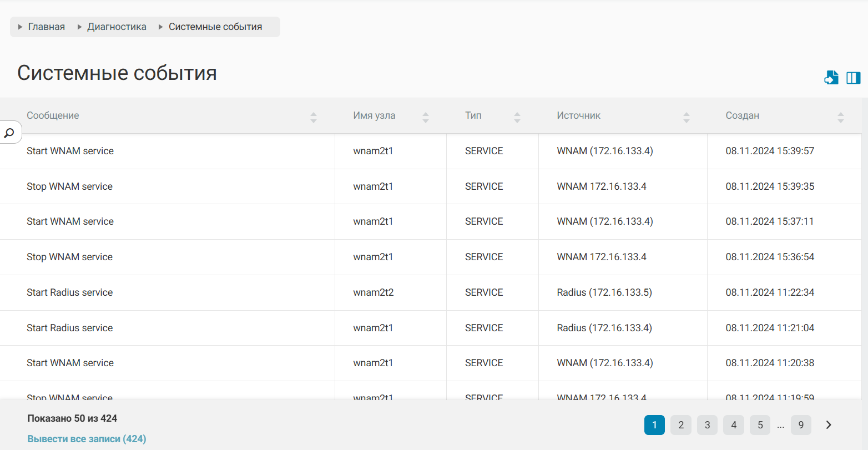
Task: Sort by the Сообщение column arrows
Action: tap(314, 117)
